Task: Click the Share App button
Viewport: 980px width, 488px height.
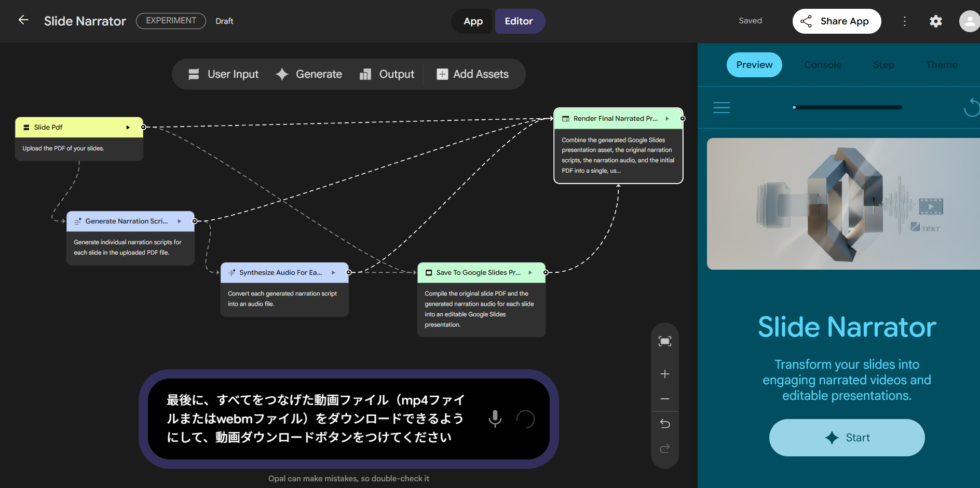Action: 836,21
